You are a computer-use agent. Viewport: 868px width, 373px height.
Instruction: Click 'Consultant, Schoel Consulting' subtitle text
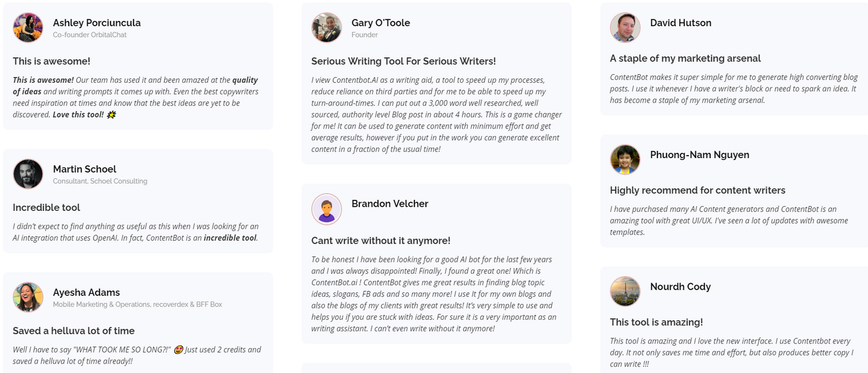[100, 181]
